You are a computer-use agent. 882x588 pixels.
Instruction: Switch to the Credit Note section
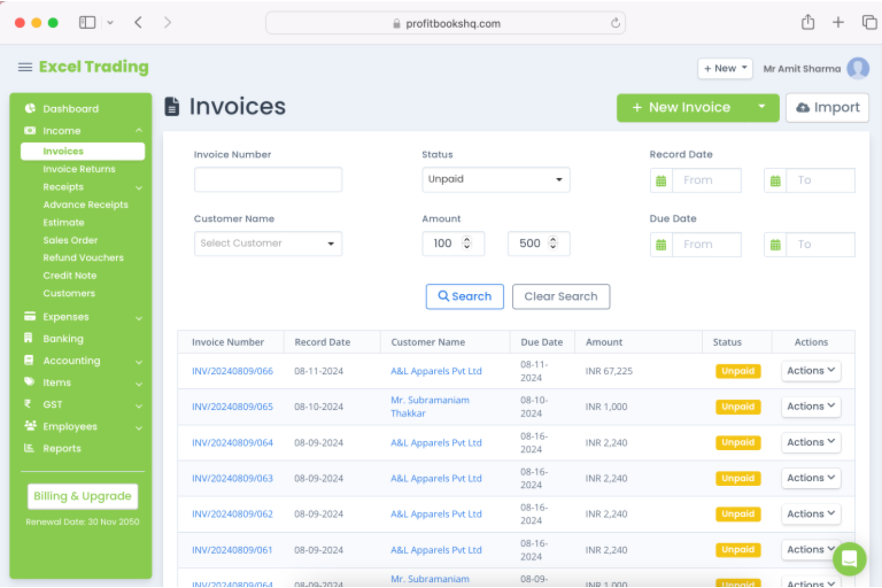pos(70,275)
